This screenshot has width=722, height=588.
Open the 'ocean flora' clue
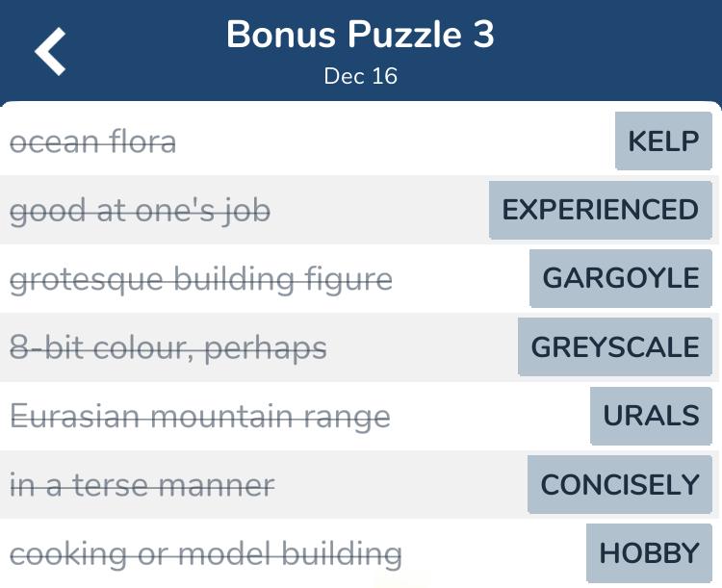pos(93,141)
